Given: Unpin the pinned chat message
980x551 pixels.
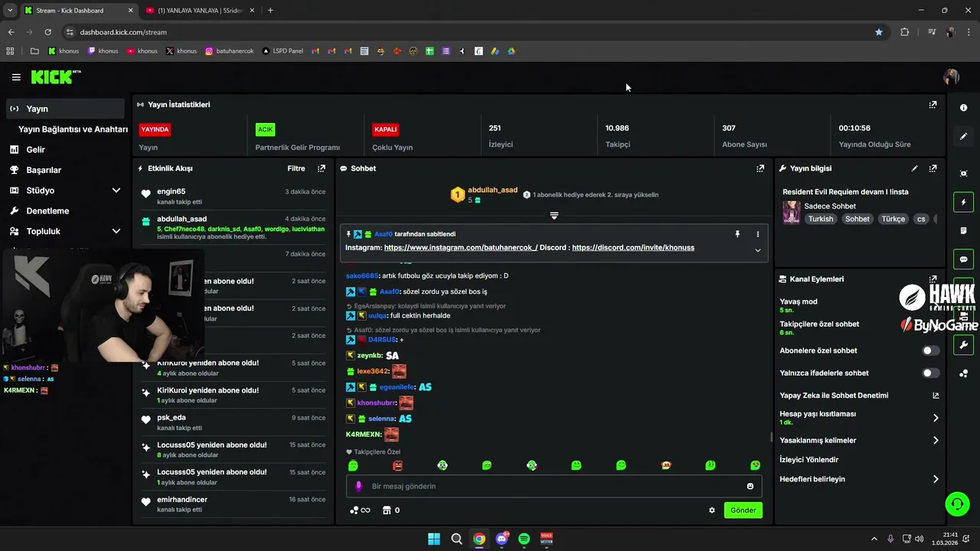Looking at the screenshot, I should [737, 234].
